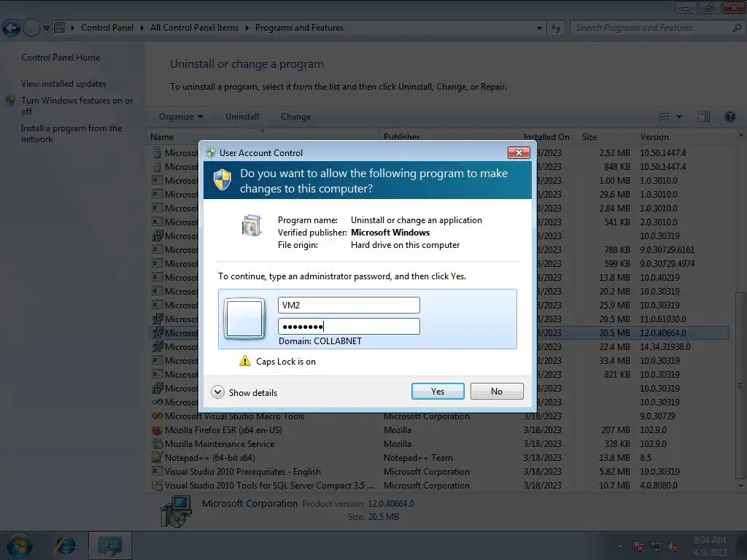Click the network icon in the system tray
This screenshot has width=747, height=560.
pos(656,547)
